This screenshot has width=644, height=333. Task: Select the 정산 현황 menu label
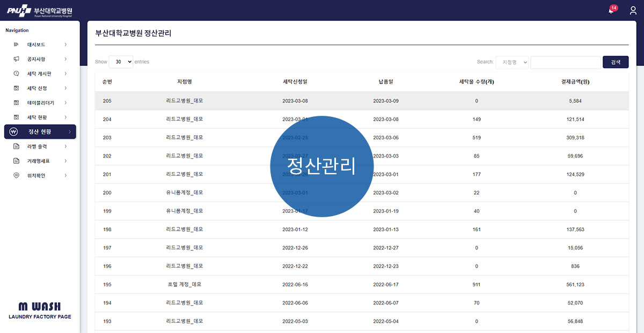point(40,132)
